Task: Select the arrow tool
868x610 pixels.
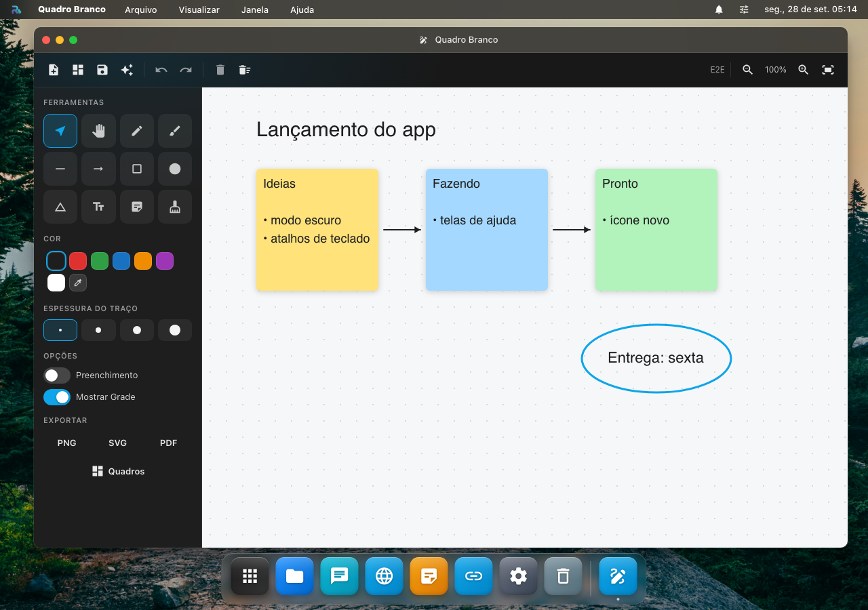Action: 98,169
